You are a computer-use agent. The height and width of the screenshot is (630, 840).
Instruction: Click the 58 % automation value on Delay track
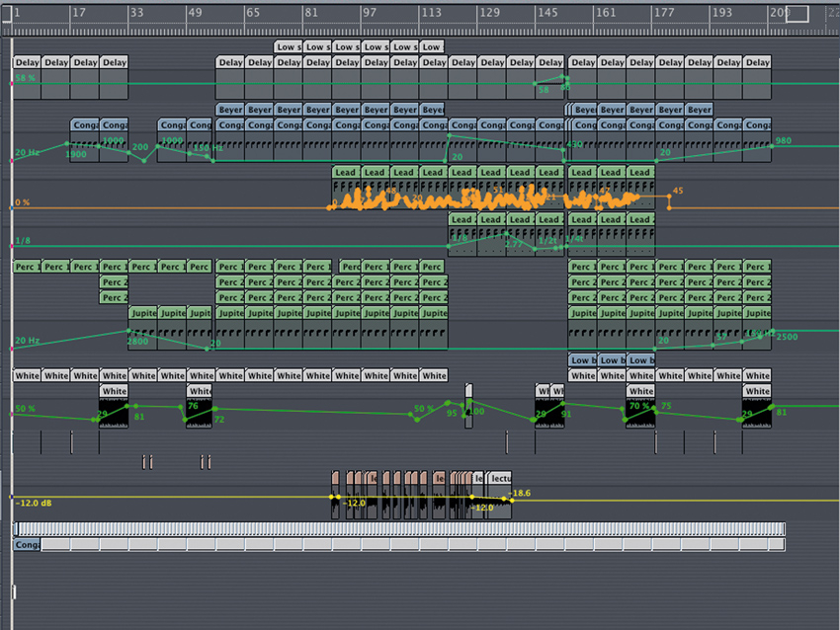25,78
